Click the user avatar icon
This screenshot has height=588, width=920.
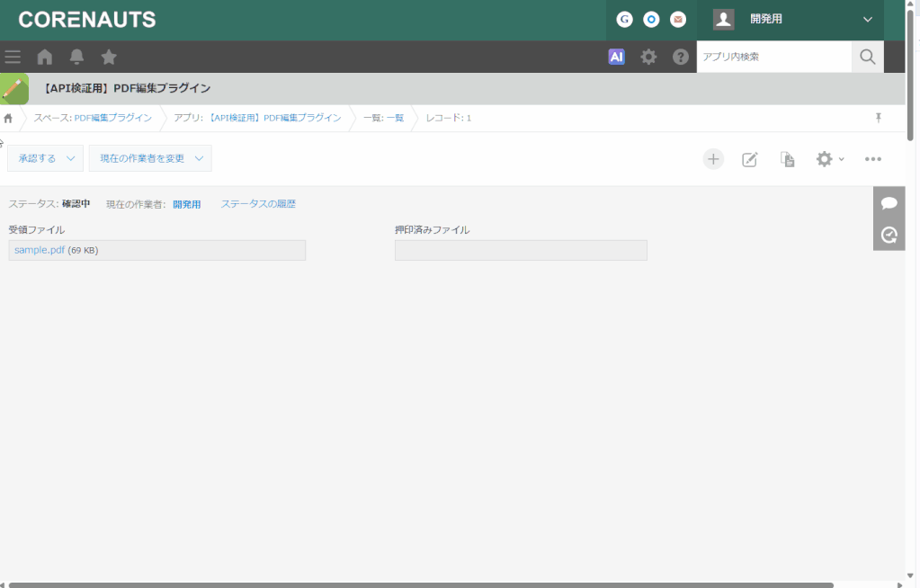pos(723,20)
